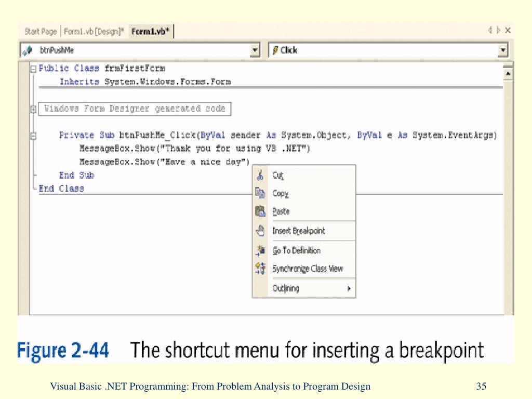Open the btnPushMe class name dropdown arrow
This screenshot has width=532, height=399.
(x=255, y=50)
